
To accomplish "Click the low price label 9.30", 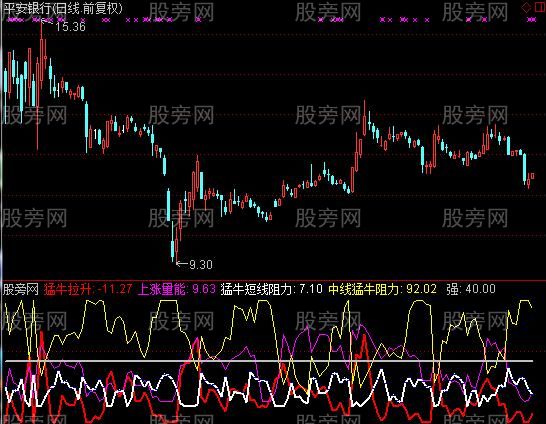I will pyautogui.click(x=201, y=265).
